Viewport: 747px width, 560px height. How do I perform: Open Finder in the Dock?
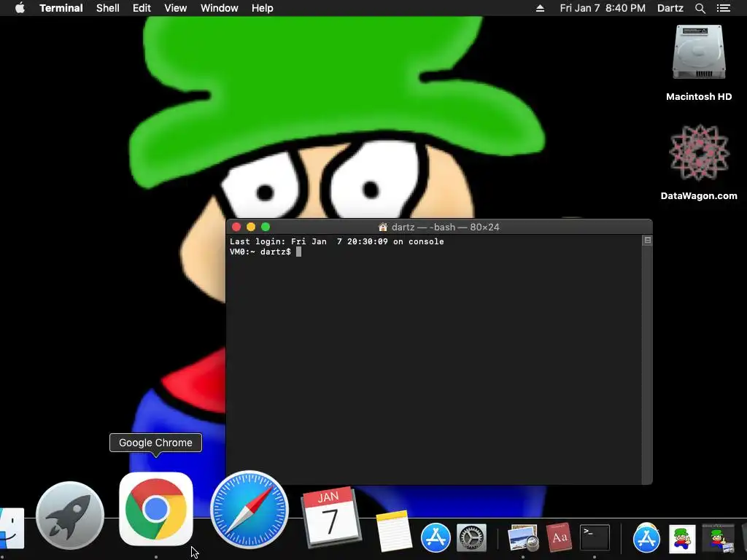click(10, 529)
